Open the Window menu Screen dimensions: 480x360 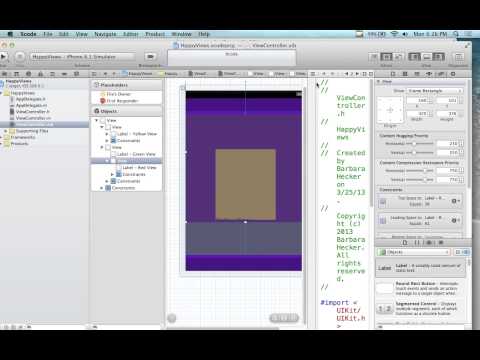point(181,34)
